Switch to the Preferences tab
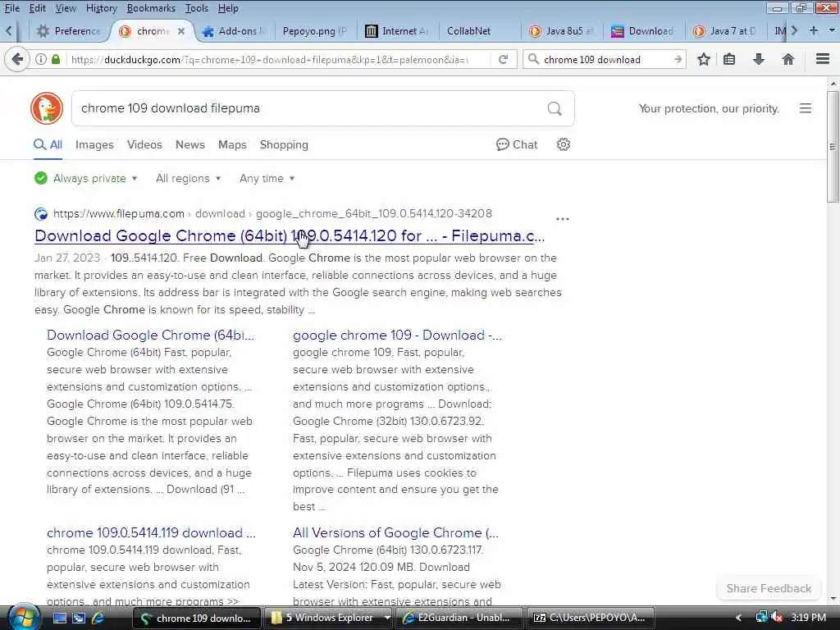Image resolution: width=840 pixels, height=630 pixels. tap(68, 31)
